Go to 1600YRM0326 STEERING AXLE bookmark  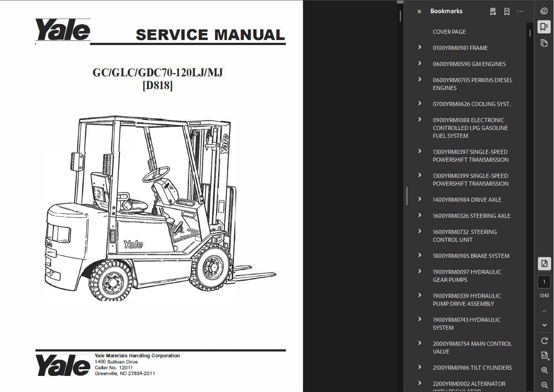[x=471, y=216]
